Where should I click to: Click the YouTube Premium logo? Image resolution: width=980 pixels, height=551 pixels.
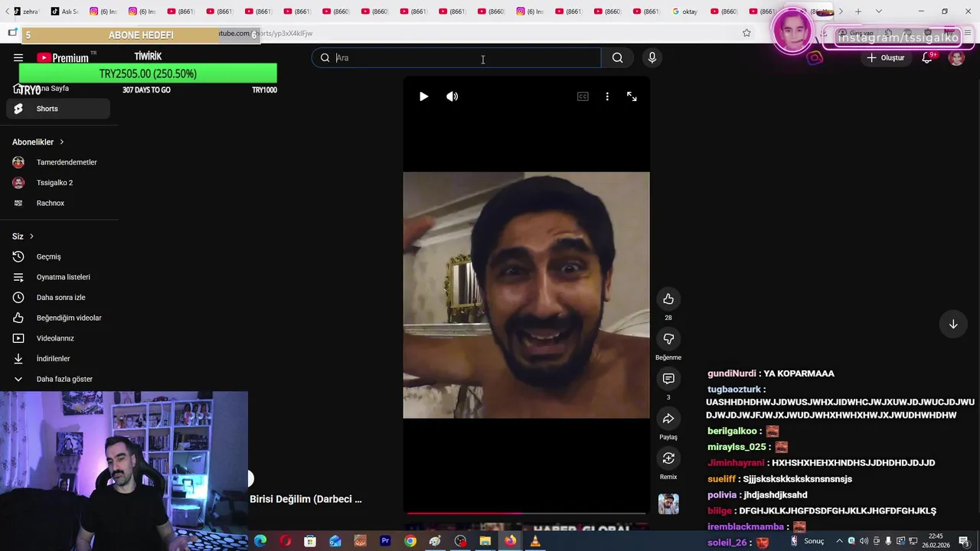(62, 57)
